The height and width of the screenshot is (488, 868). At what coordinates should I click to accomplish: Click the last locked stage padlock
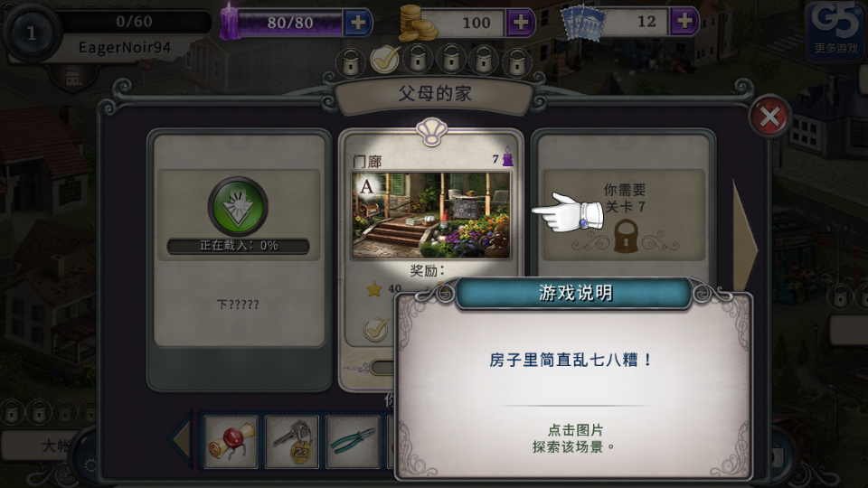(x=517, y=62)
